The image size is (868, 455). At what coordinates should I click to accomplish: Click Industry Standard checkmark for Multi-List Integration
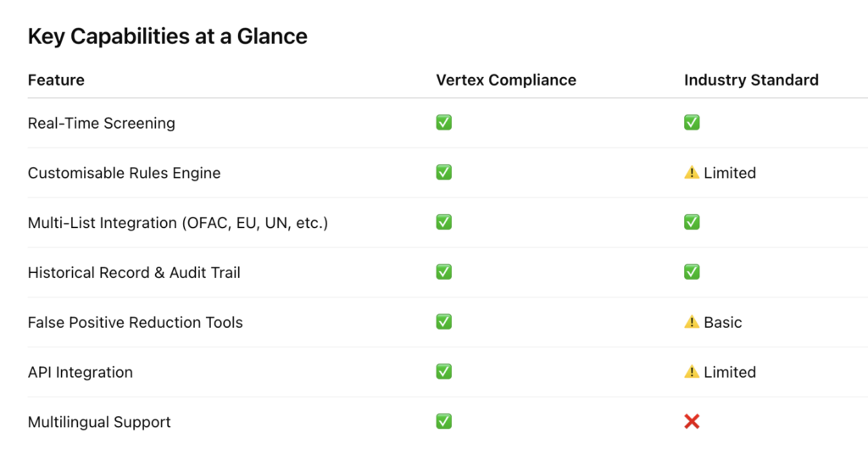coord(692,222)
